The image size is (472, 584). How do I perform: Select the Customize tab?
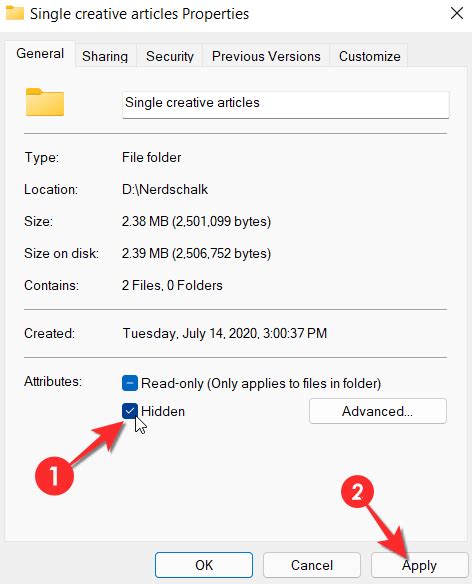point(369,56)
